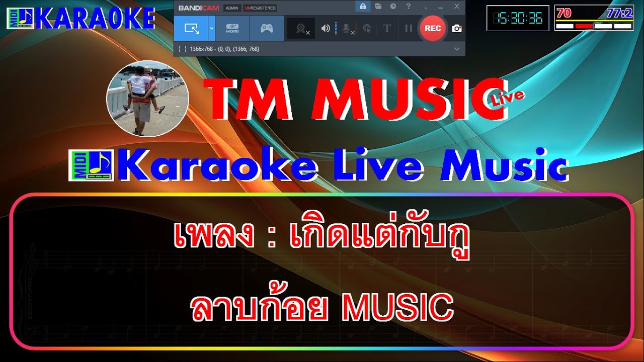644x362 pixels.
Task: Click the UNREGISTERED label
Action: coord(260,8)
